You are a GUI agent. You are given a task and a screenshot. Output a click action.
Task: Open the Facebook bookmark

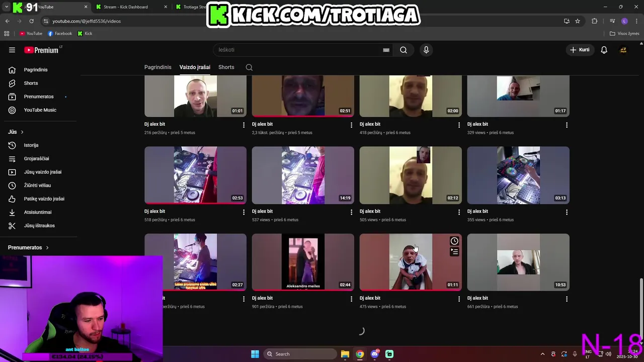click(60, 34)
